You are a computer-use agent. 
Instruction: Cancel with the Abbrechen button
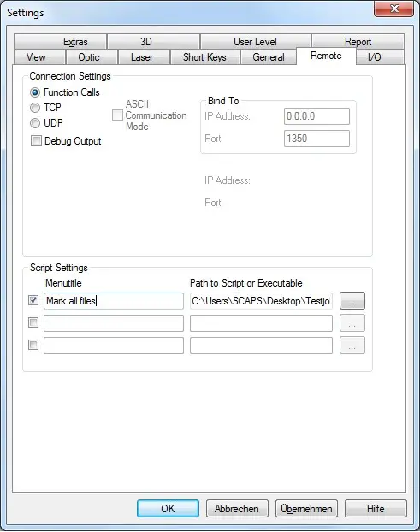237,508
